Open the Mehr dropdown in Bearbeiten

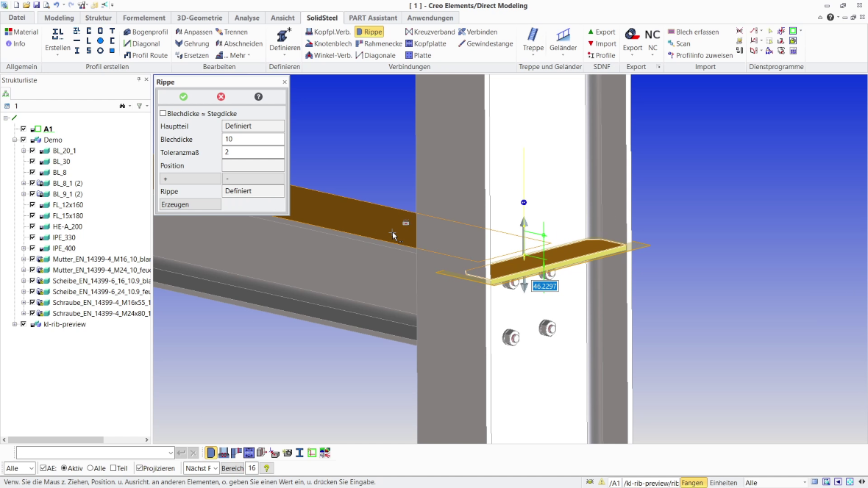pos(233,55)
